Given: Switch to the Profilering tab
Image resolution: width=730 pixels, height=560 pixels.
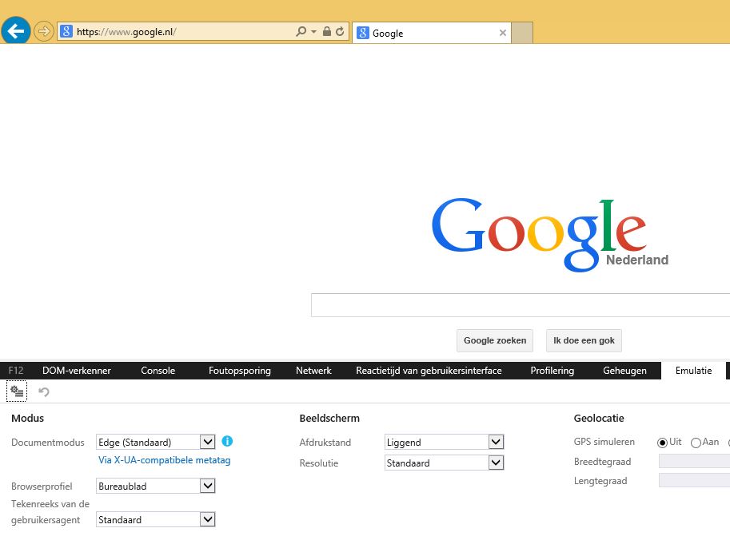Looking at the screenshot, I should 552,371.
